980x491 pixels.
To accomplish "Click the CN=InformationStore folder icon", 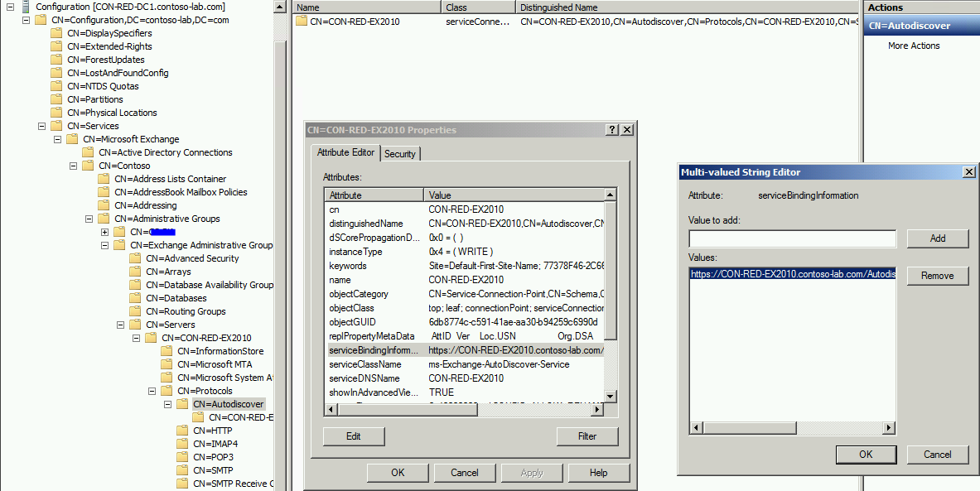I will (x=167, y=351).
